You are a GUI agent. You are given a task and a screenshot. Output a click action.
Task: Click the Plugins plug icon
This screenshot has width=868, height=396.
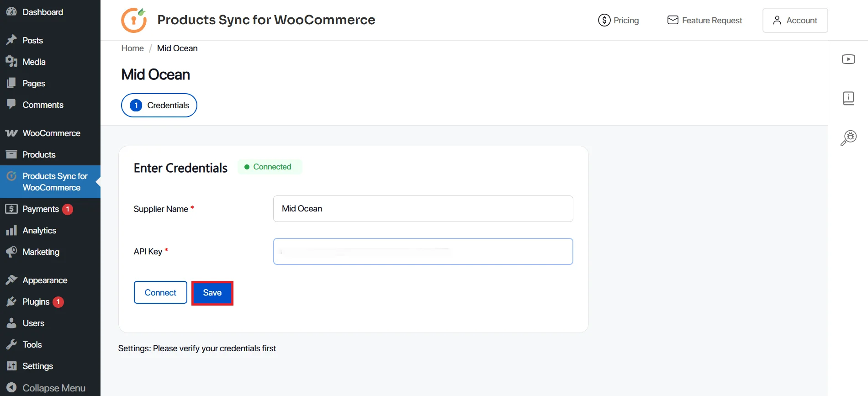pyautogui.click(x=11, y=301)
